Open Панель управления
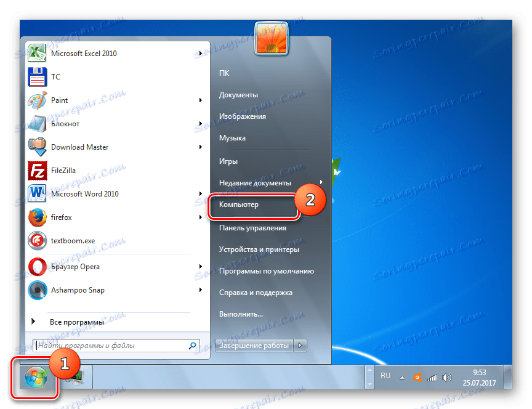 click(x=253, y=228)
